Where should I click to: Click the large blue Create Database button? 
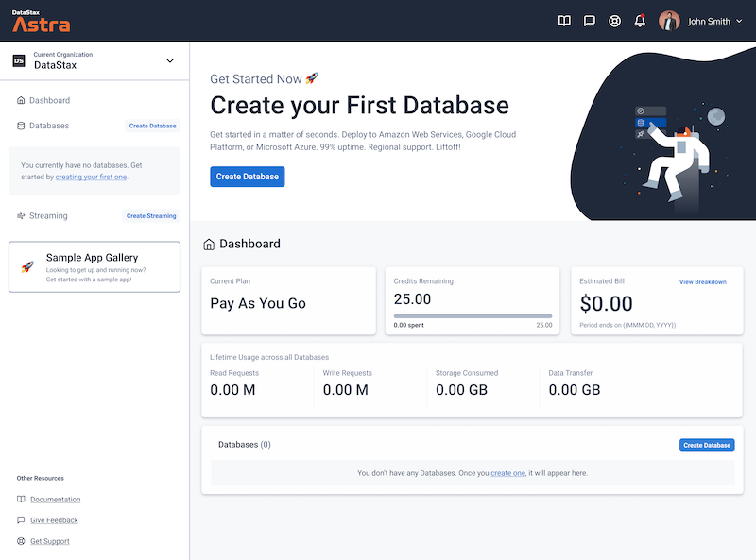(x=248, y=177)
